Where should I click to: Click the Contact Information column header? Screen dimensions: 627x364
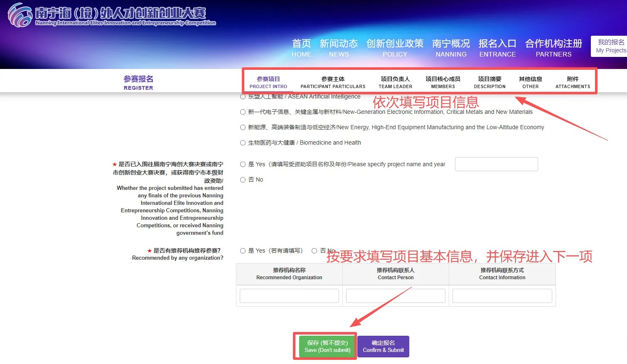pyautogui.click(x=502, y=274)
